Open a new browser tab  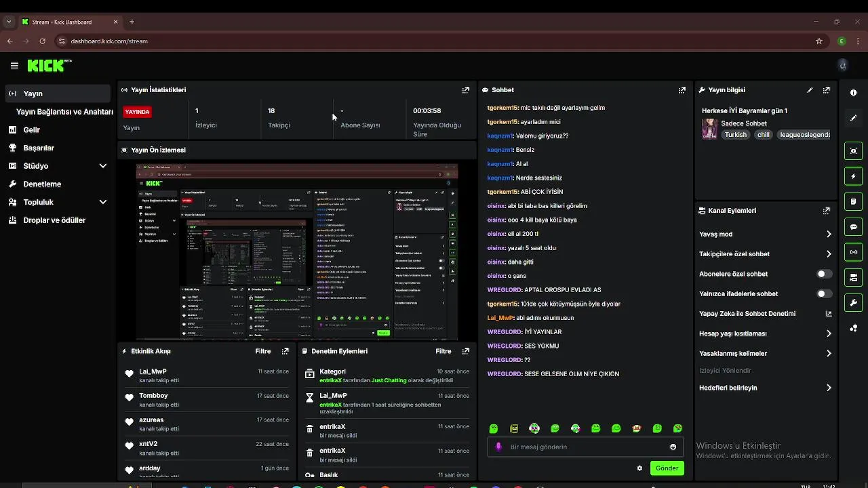132,22
